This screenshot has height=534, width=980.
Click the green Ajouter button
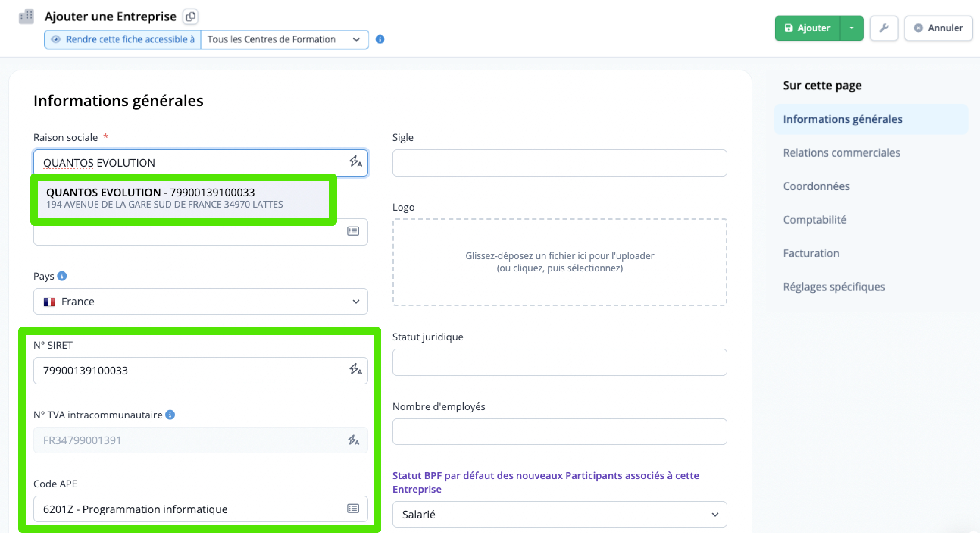807,28
